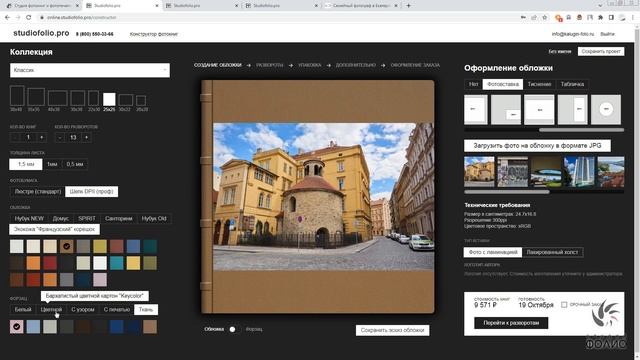Select the glass skyscraper photo thumbnail
The height and width of the screenshot is (360, 640).
579,172
